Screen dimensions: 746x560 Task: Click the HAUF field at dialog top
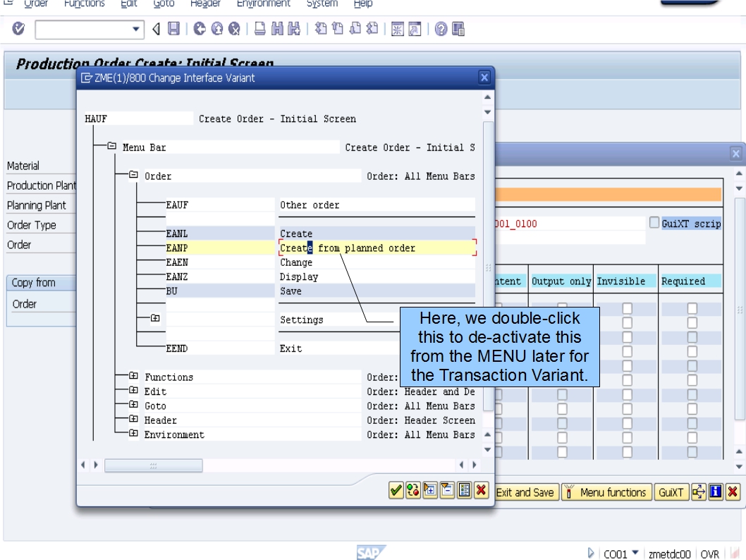pos(138,118)
